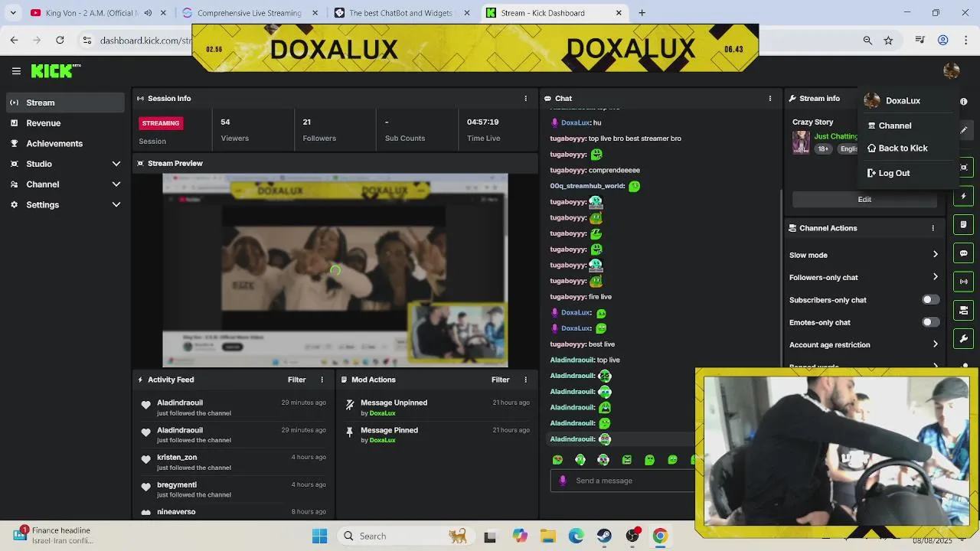Image resolution: width=980 pixels, height=551 pixels.
Task: Select Stream in the sidebar
Action: (x=65, y=103)
